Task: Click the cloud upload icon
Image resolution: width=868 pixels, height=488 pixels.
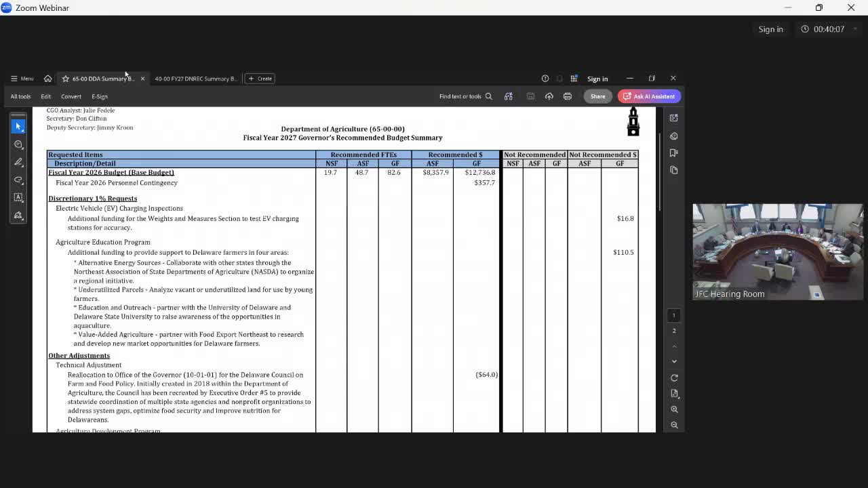Action: (549, 96)
